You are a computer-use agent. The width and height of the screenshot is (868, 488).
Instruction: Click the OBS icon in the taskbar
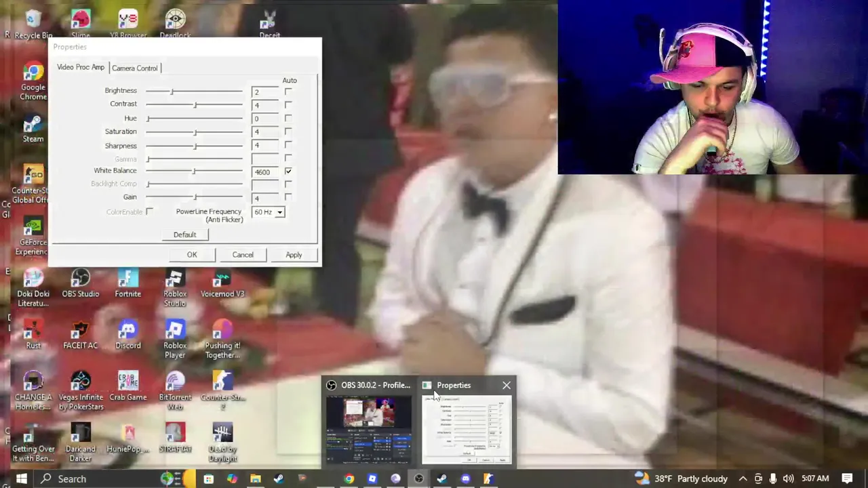(418, 479)
